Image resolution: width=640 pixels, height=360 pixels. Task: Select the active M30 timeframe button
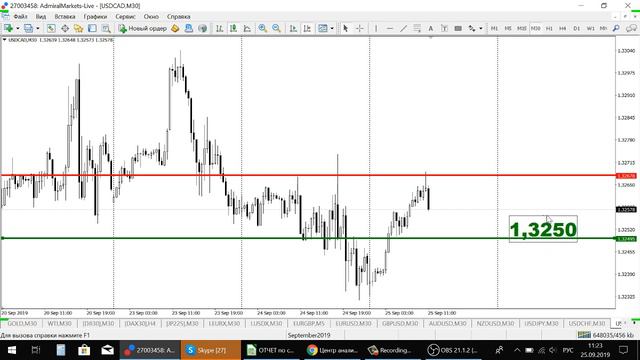click(x=536, y=28)
